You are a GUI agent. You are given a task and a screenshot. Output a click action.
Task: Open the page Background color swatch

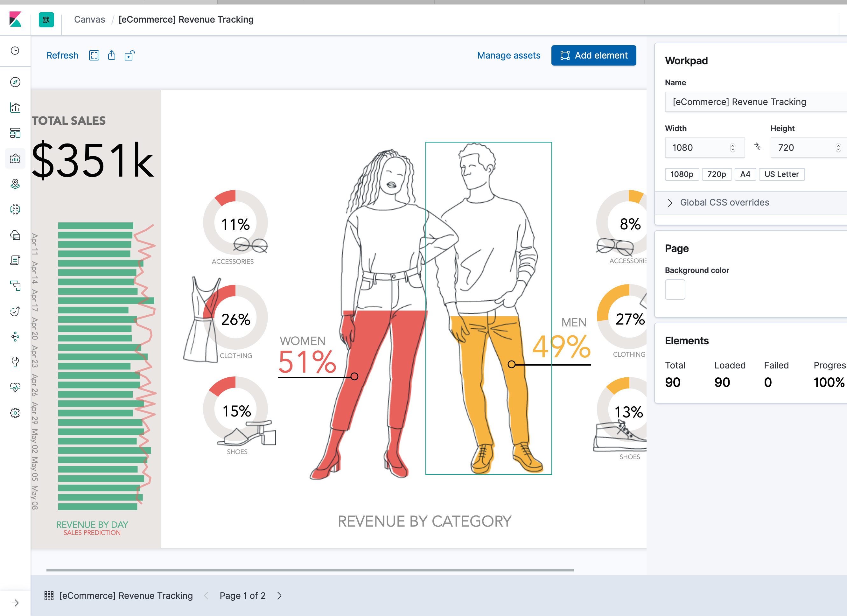pyautogui.click(x=675, y=290)
